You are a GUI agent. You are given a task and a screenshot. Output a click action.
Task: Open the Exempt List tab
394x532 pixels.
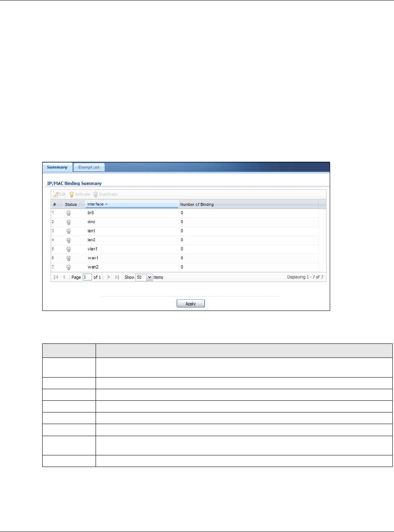[x=89, y=167]
